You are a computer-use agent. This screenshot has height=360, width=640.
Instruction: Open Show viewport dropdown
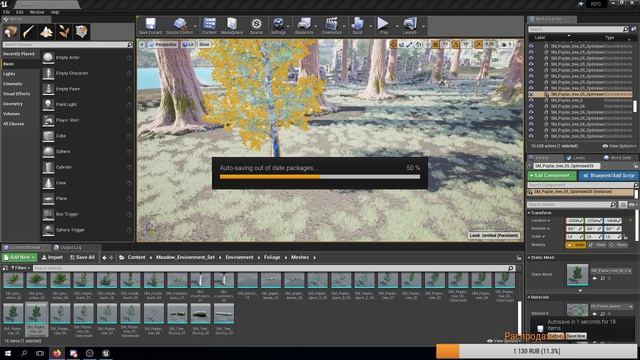pos(204,44)
